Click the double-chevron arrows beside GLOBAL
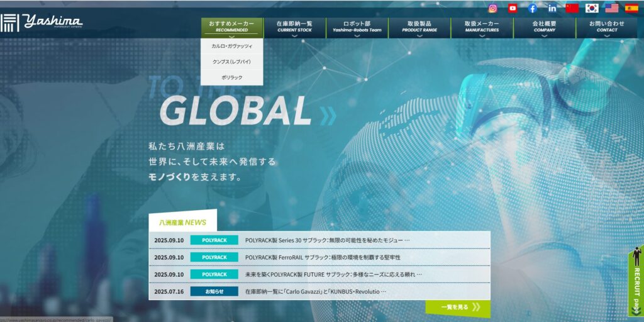 click(328, 116)
